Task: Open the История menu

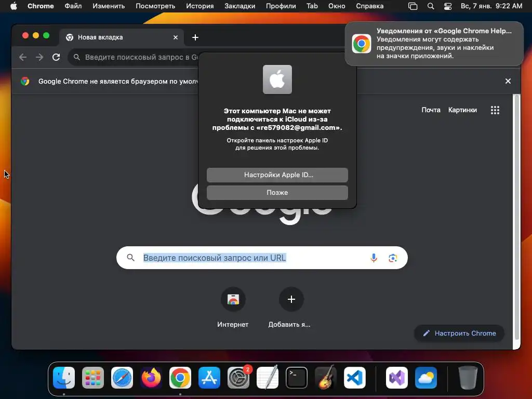Action: [x=200, y=6]
